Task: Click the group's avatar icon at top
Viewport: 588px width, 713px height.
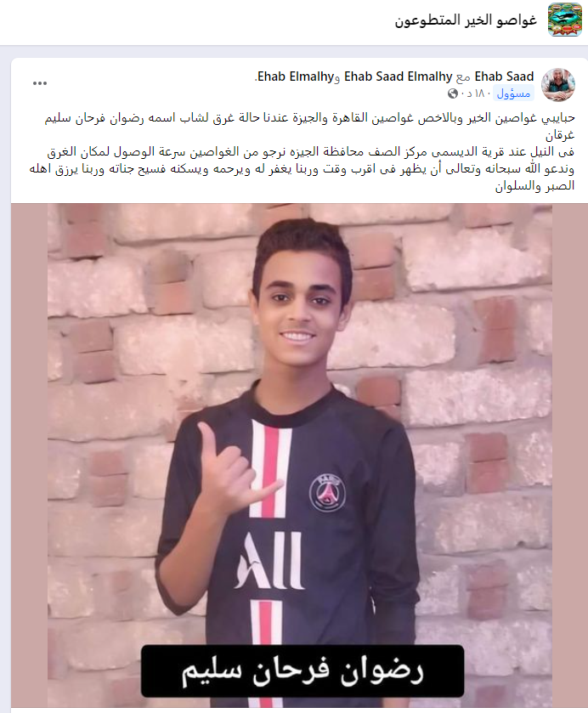Action: 565,20
